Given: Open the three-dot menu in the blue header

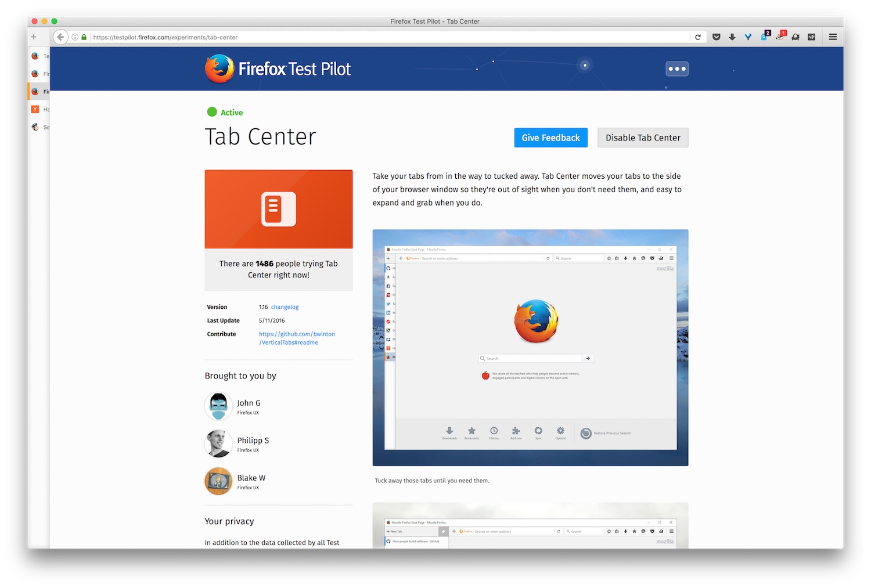Looking at the screenshot, I should pyautogui.click(x=677, y=68).
